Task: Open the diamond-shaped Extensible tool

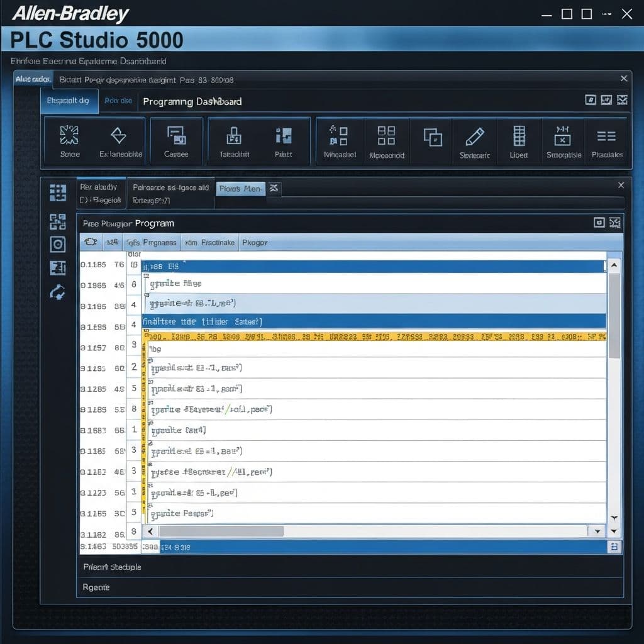Action: (x=118, y=135)
